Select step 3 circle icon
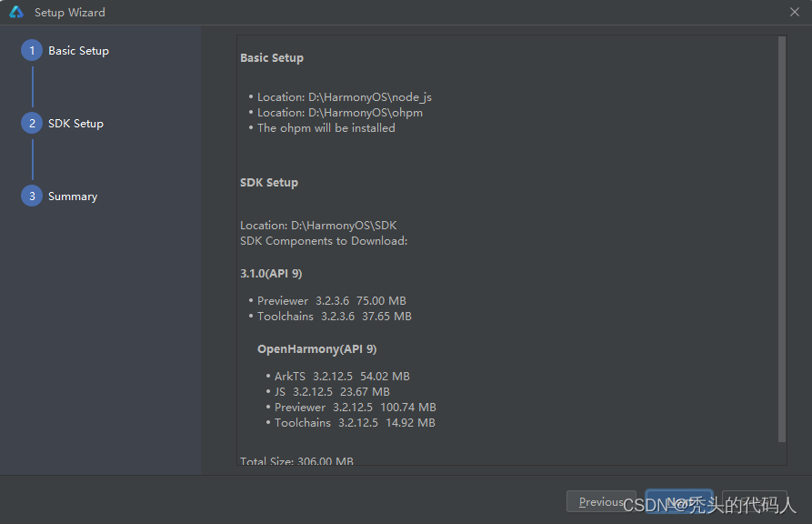The height and width of the screenshot is (524, 812). (x=32, y=196)
